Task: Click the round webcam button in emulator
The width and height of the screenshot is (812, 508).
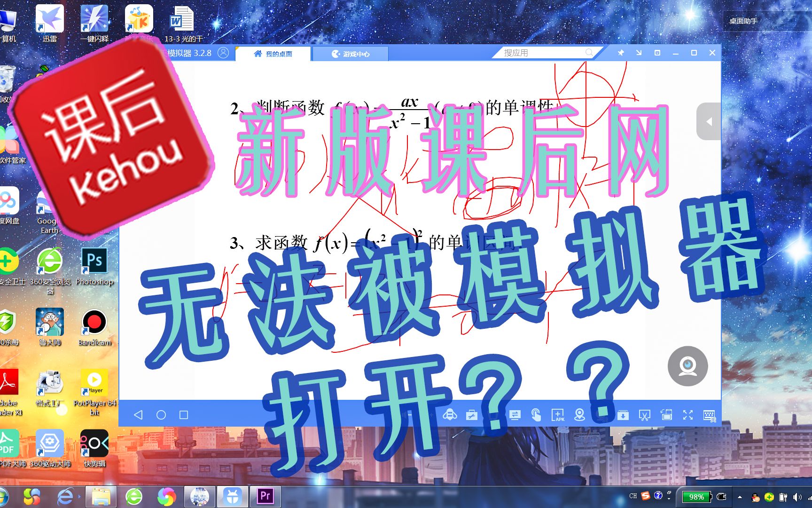Action: pos(688,366)
